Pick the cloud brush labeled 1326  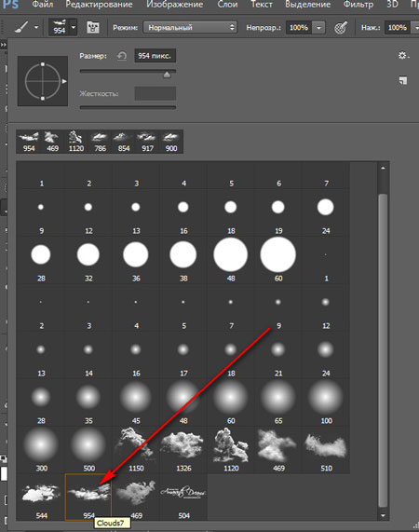pos(183,450)
